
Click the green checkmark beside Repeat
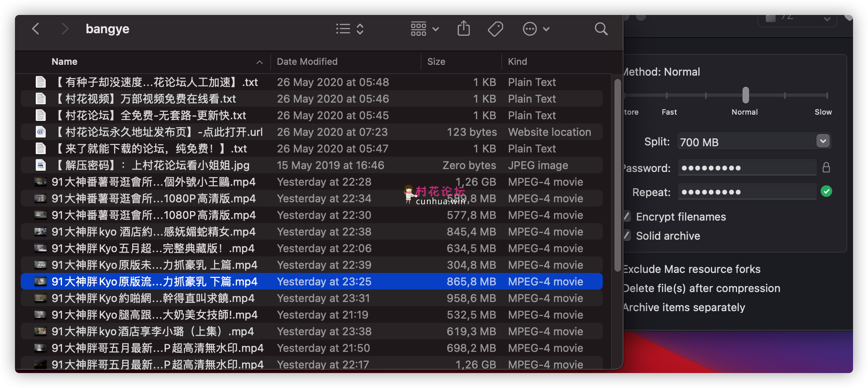click(826, 192)
